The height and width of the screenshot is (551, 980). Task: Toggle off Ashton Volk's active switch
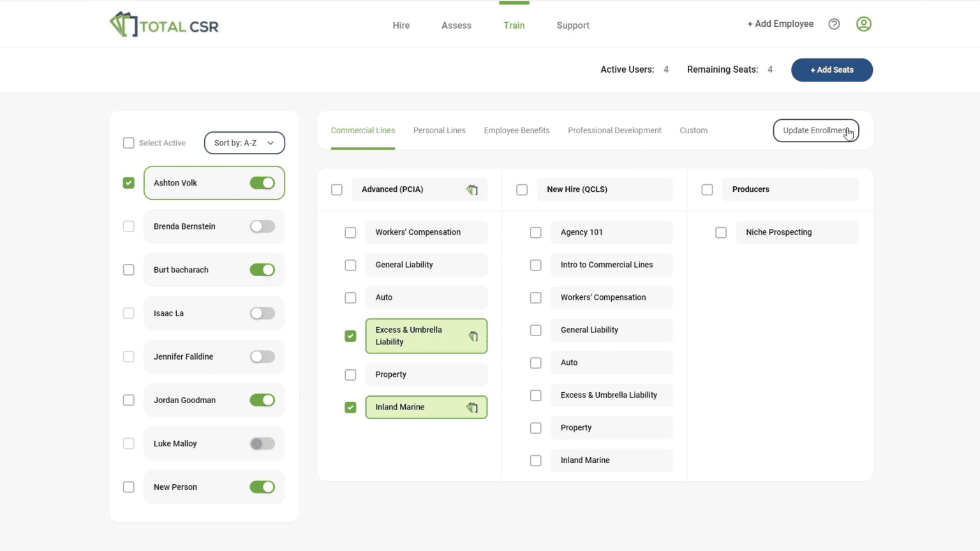pos(262,183)
